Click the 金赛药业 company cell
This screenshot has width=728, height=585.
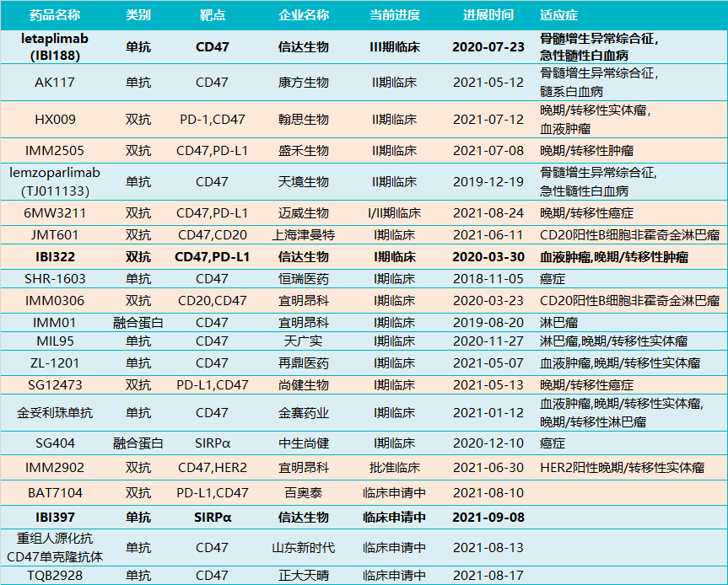point(303,412)
